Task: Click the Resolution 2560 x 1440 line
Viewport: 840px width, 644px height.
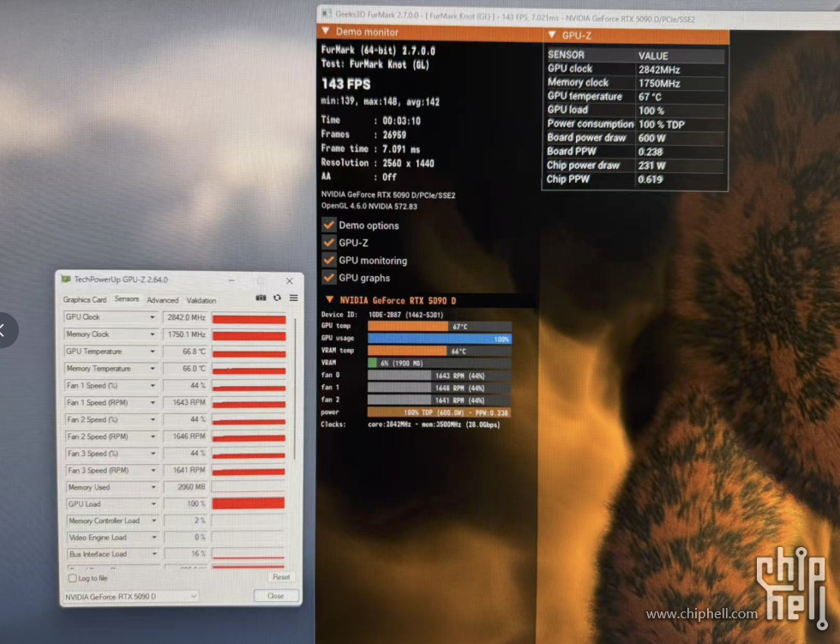Action: (x=378, y=163)
